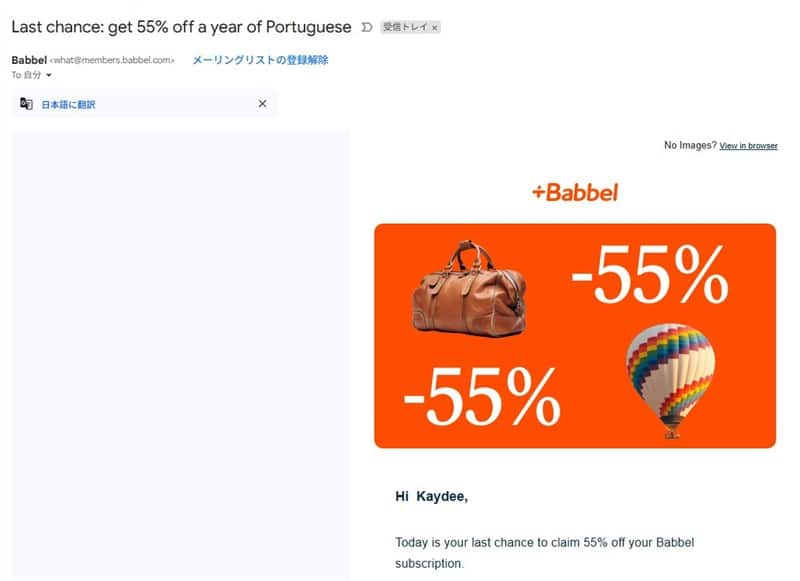The width and height of the screenshot is (800, 581).
Task: Dismiss the translation bar with the X
Action: pos(262,104)
